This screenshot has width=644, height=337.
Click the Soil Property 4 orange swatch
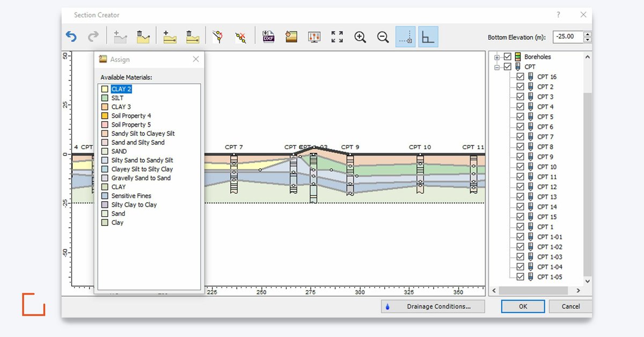tap(105, 116)
